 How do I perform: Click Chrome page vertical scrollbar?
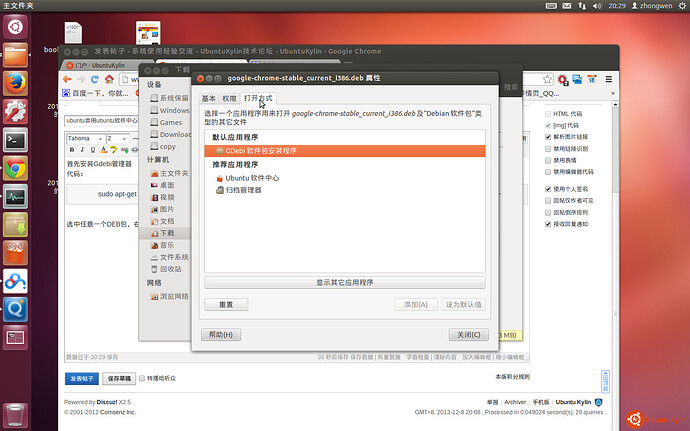[615, 150]
